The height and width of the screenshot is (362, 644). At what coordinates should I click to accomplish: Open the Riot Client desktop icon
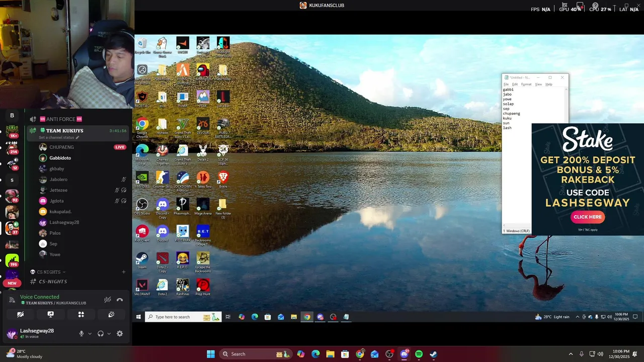click(x=142, y=233)
